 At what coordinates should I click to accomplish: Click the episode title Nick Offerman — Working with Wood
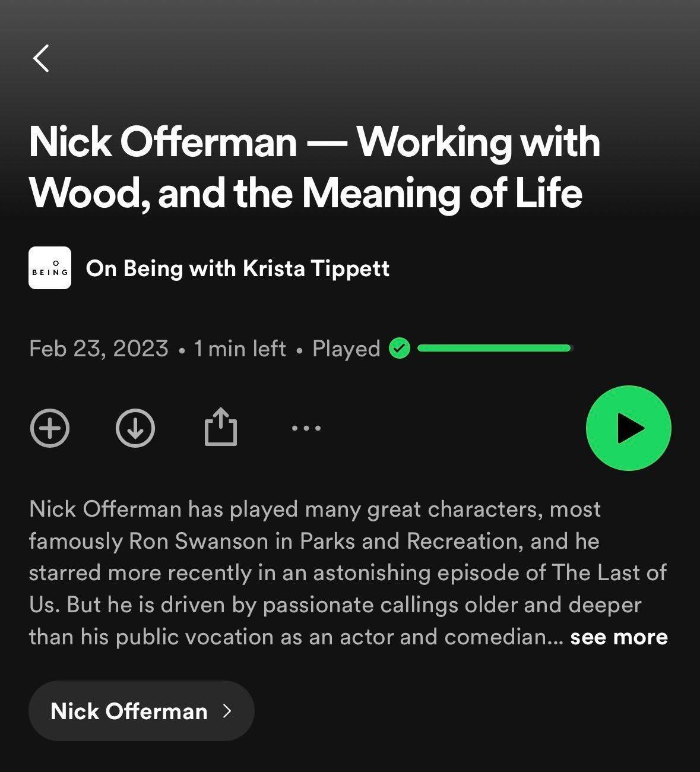tap(315, 167)
